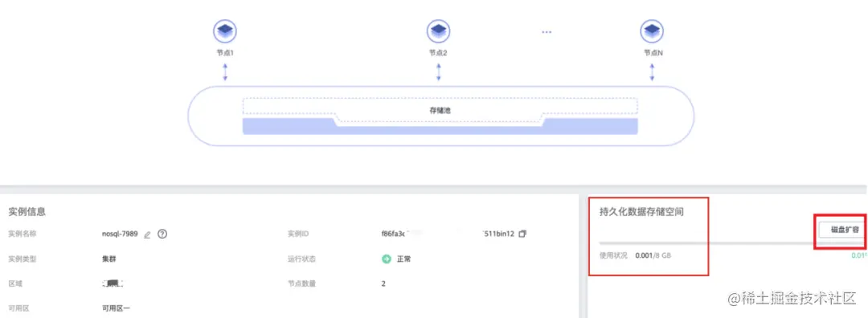Click the 持久化数据存储空间 heading
This screenshot has width=868, height=318.
641,211
